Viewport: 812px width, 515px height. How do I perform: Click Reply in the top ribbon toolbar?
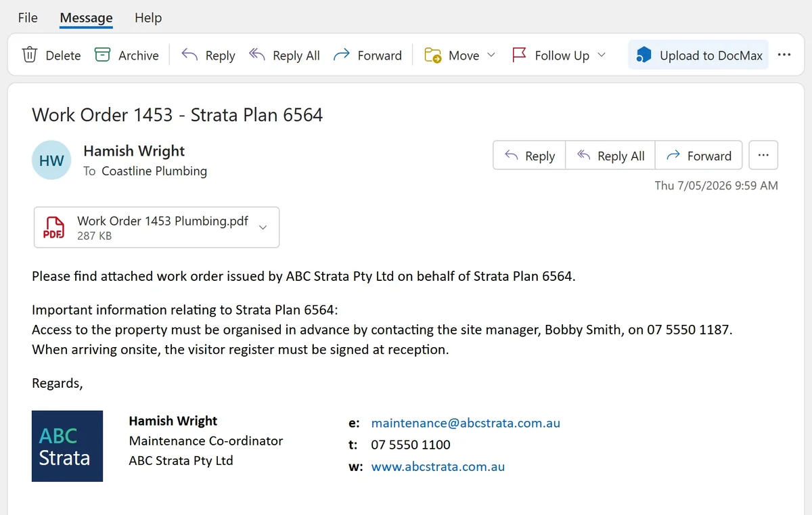[x=208, y=55]
